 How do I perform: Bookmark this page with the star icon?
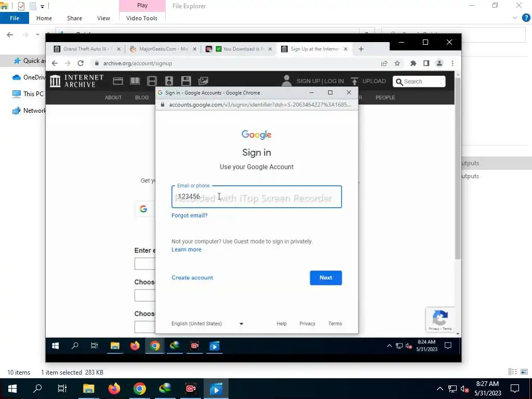click(x=397, y=63)
